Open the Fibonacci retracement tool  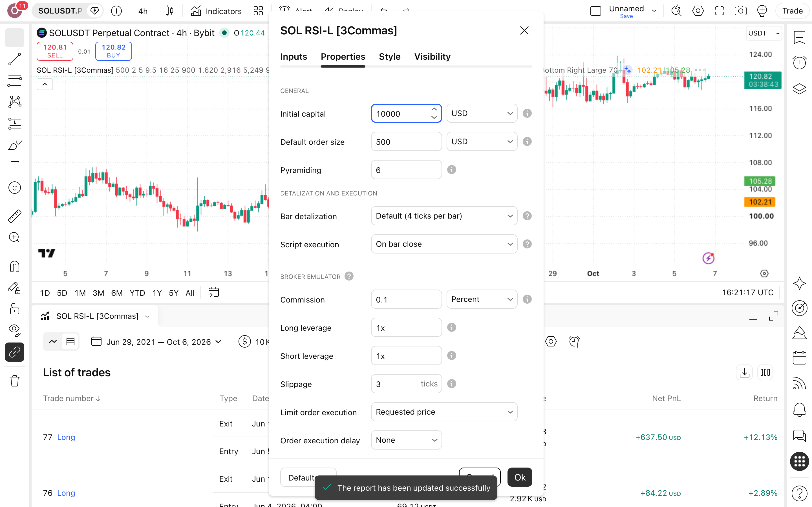[14, 81]
